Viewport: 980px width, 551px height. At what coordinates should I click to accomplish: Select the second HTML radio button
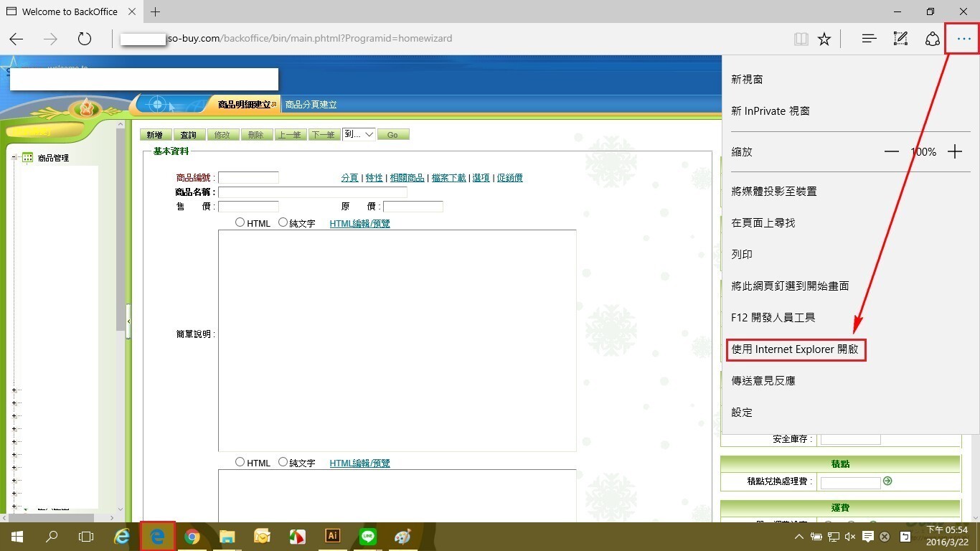(240, 462)
